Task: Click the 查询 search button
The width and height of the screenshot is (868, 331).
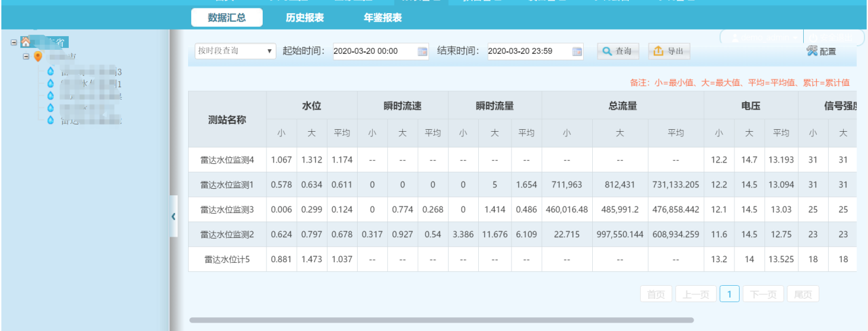Action: point(618,51)
